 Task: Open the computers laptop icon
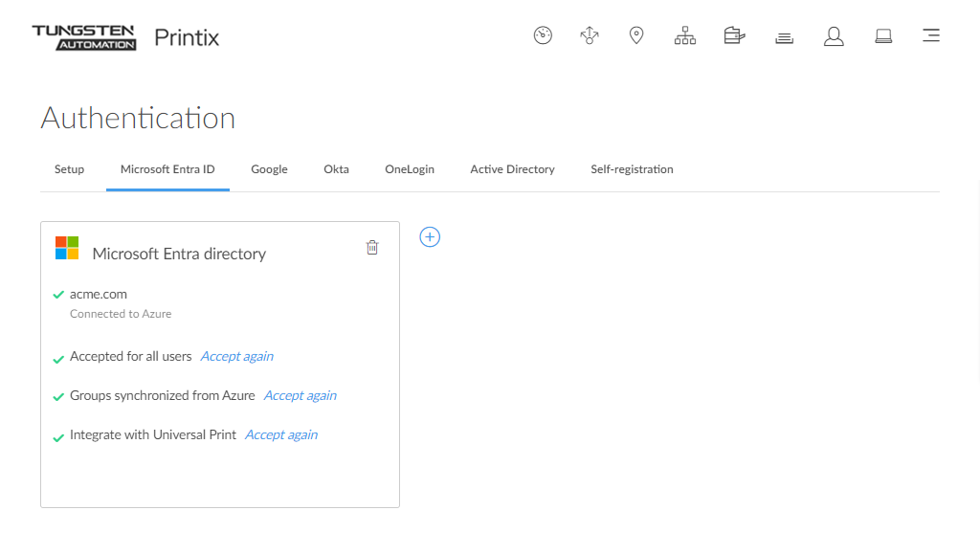[883, 36]
